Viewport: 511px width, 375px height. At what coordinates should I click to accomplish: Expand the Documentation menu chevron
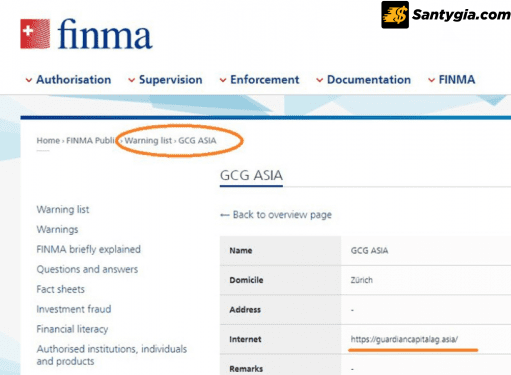(320, 80)
